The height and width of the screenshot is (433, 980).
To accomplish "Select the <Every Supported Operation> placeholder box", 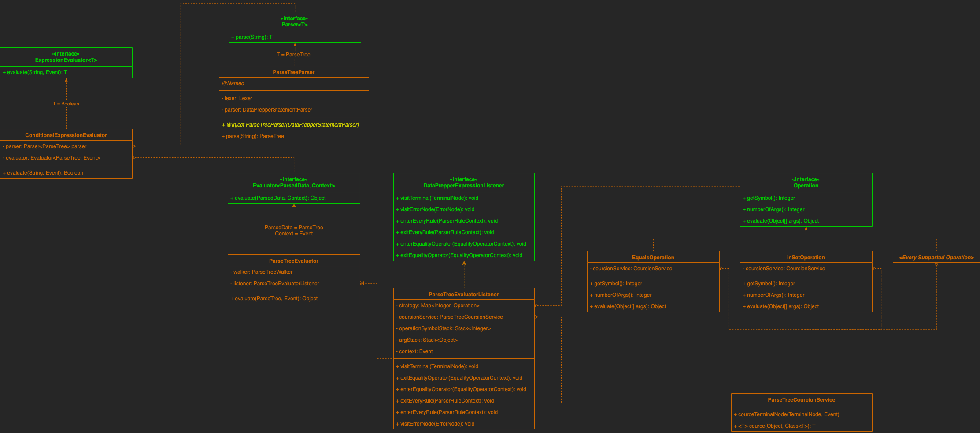I will click(x=936, y=257).
